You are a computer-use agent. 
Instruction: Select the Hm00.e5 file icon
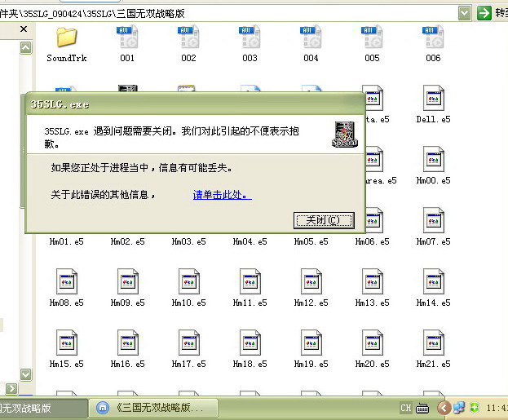tap(434, 160)
